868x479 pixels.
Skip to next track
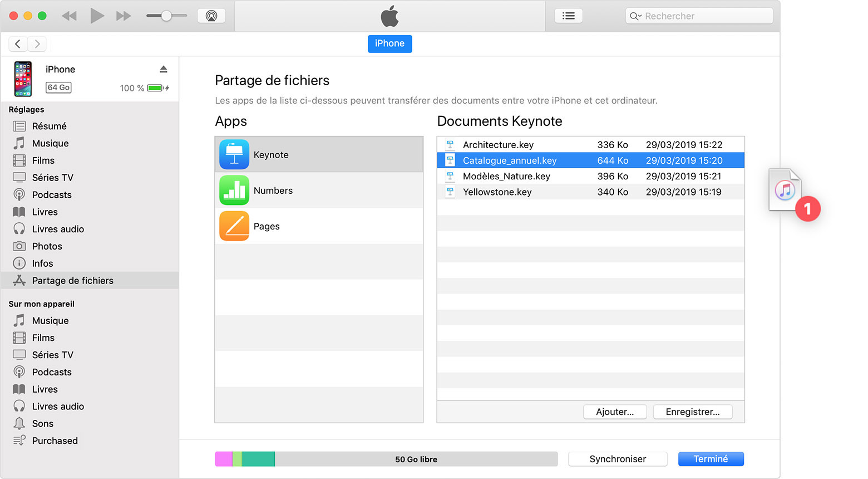[x=124, y=16]
